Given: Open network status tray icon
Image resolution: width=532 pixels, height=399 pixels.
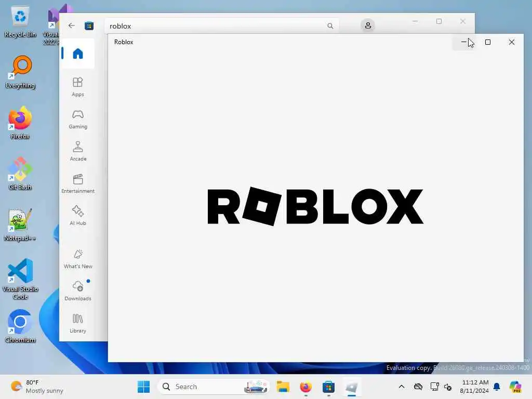Looking at the screenshot, I should [x=434, y=387].
